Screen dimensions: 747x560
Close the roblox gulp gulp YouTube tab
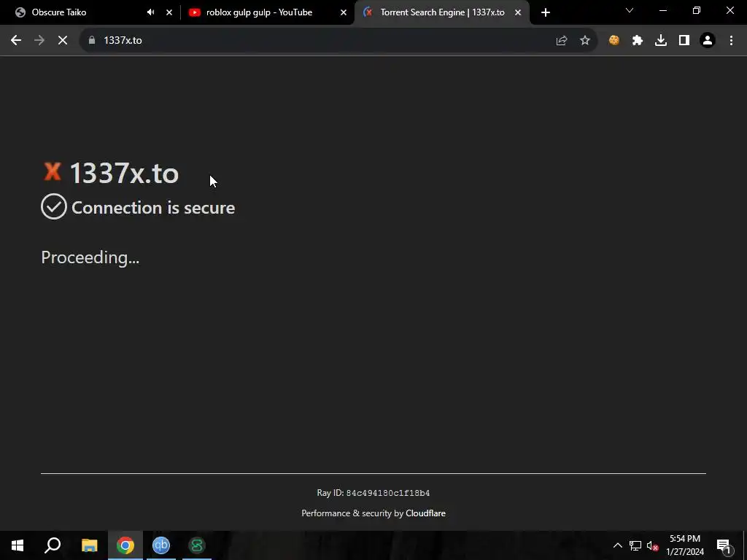point(344,12)
